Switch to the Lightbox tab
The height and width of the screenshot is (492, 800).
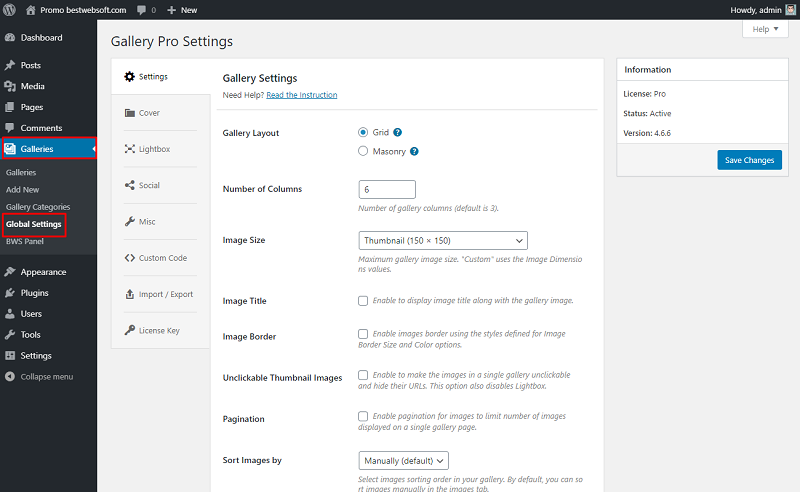pyautogui.click(x=160, y=149)
